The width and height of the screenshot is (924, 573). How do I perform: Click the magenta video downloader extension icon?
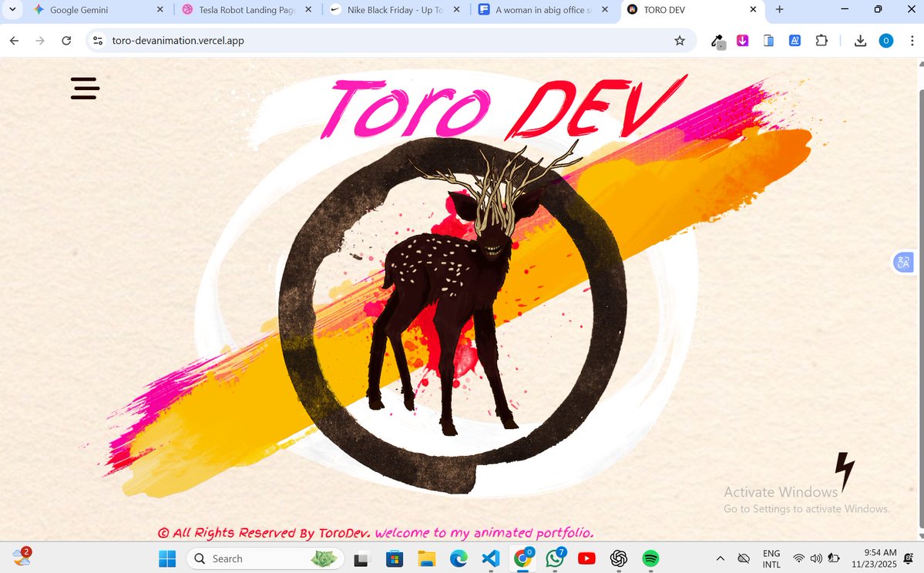pos(742,41)
